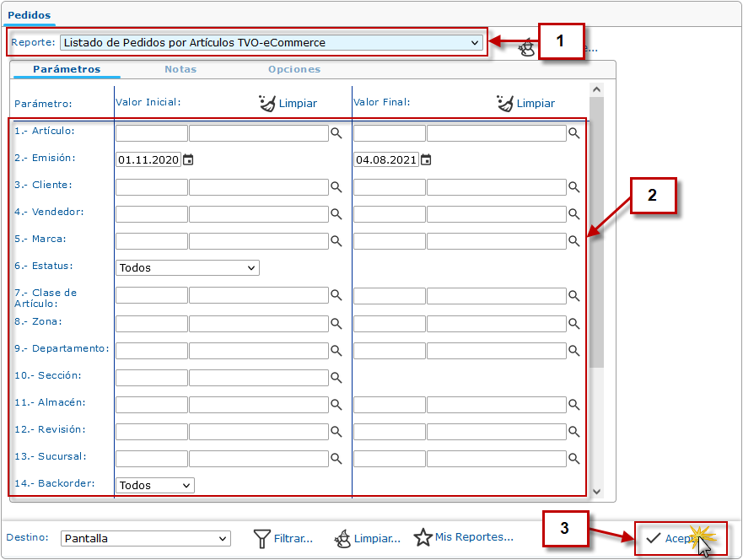This screenshot has height=560, width=743.
Task: Search Almacén initial value
Action: pos(336,404)
